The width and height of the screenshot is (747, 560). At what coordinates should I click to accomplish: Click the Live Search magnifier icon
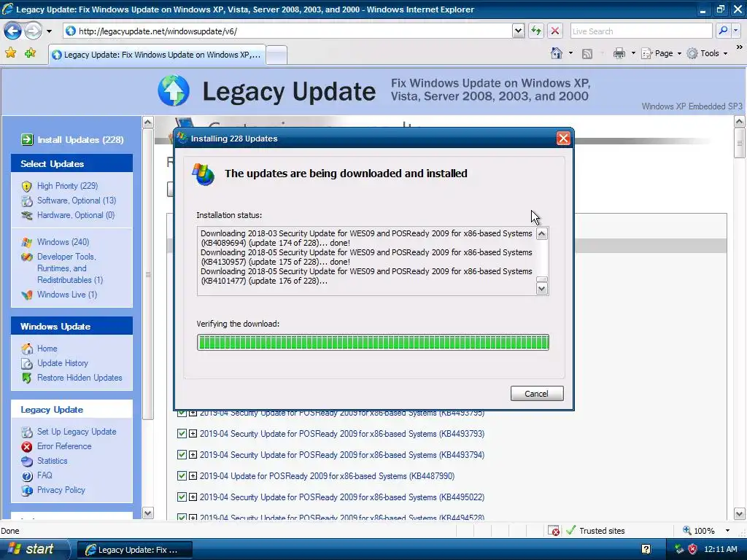pyautogui.click(x=723, y=31)
